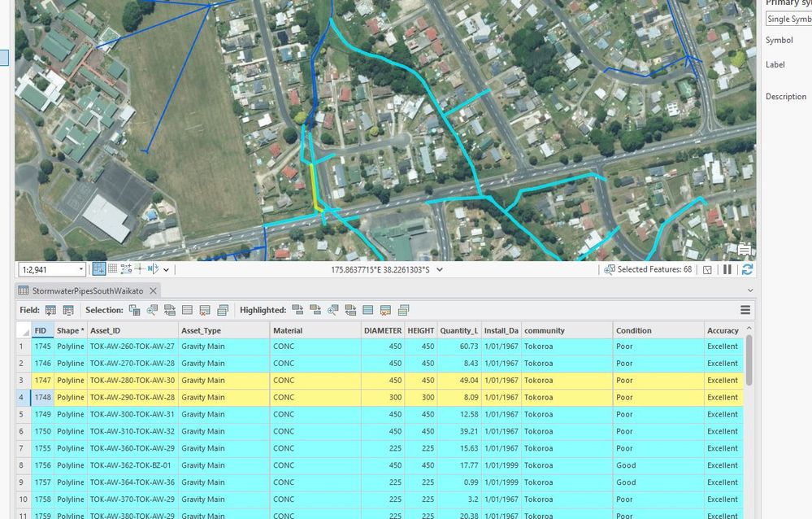Screen dimensions: 812x519
Task: Zoom to the selected table rows
Action: point(152,310)
